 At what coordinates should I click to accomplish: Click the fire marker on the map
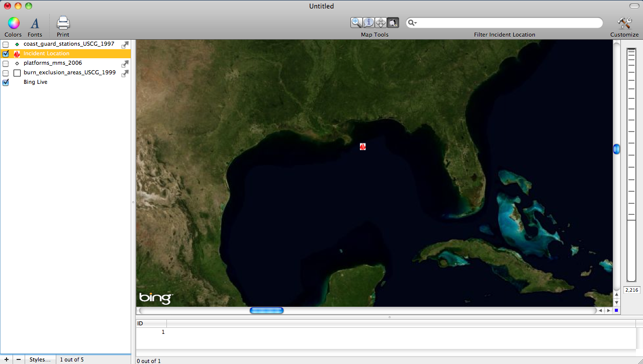[x=362, y=147]
